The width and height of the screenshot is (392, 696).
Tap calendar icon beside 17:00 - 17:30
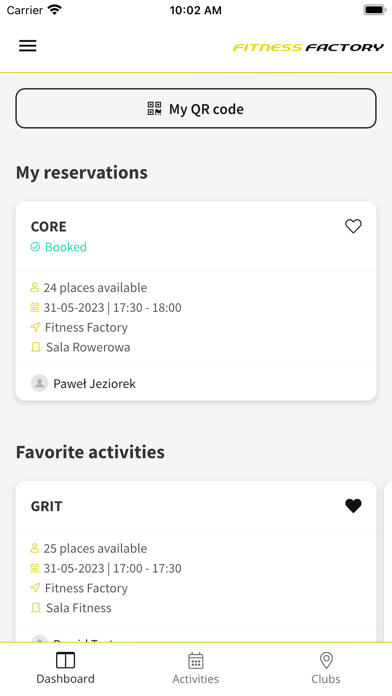pos(35,568)
